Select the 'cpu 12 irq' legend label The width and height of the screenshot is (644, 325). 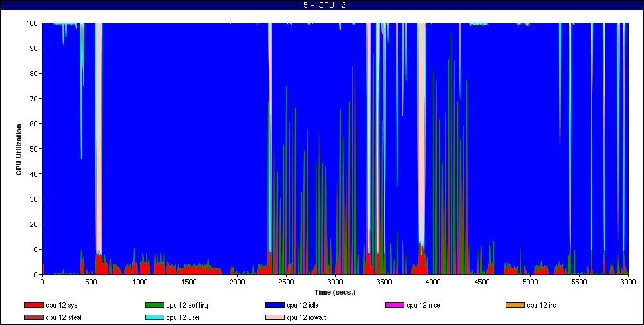(542, 305)
